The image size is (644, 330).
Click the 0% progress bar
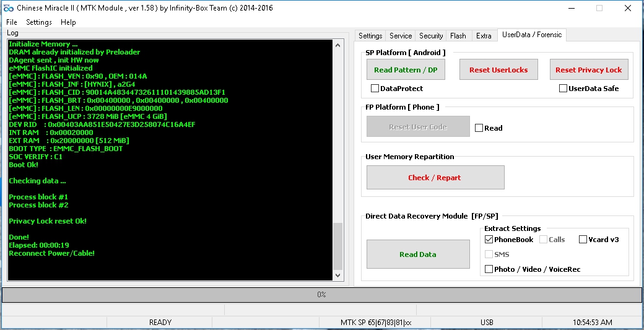[321, 294]
